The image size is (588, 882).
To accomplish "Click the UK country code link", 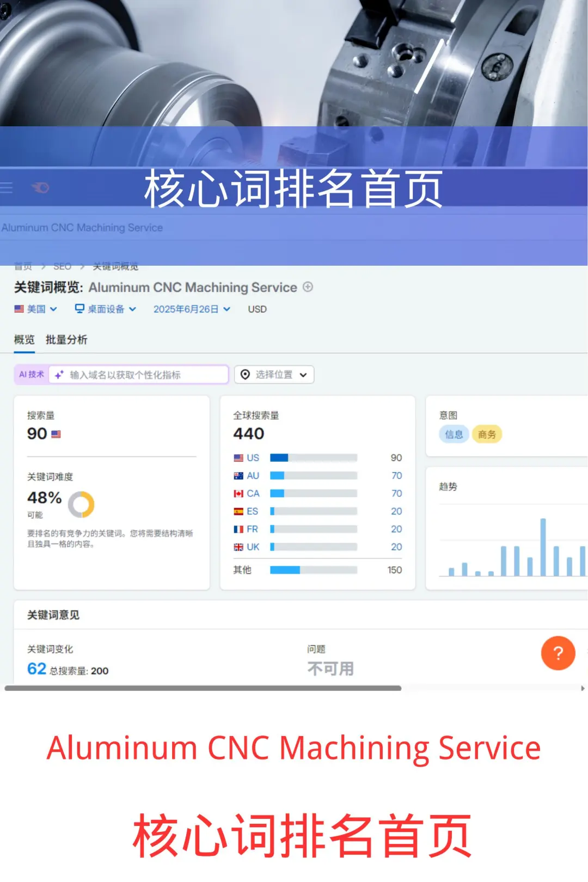I will pyautogui.click(x=253, y=547).
